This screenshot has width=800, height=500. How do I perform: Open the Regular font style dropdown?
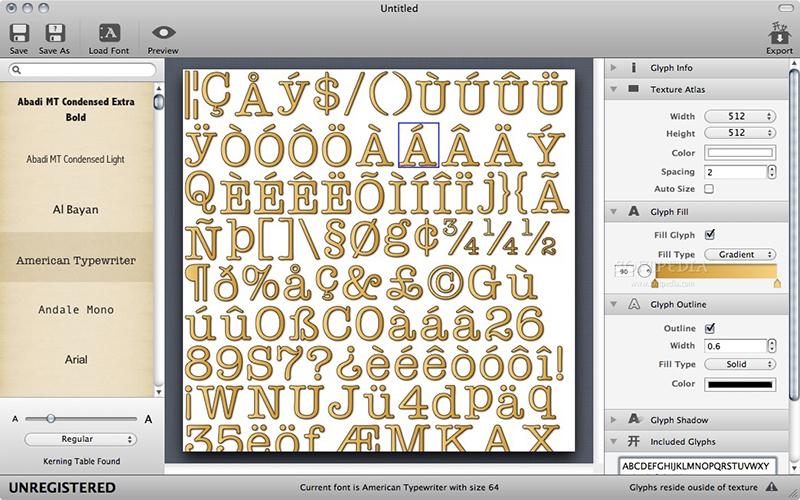pos(80,439)
